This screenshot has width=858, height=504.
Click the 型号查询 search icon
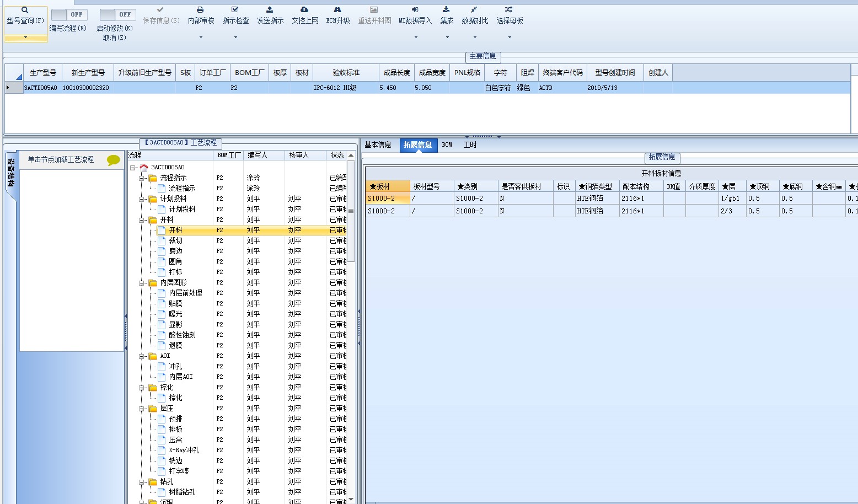25,10
